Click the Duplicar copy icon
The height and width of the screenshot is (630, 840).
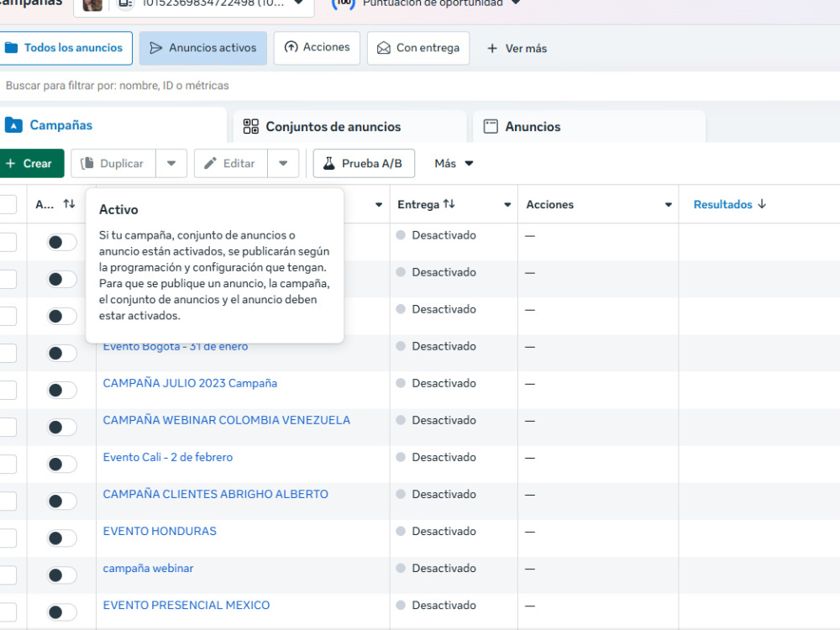pos(87,164)
